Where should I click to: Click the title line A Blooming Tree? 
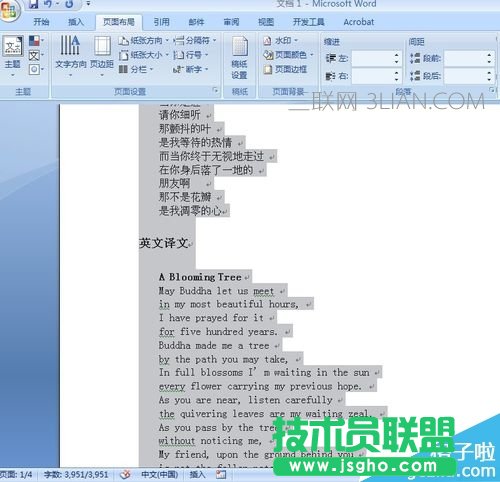(x=200, y=277)
